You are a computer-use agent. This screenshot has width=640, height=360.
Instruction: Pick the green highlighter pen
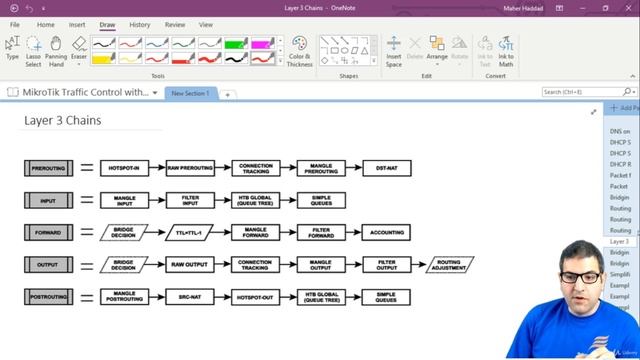[x=236, y=43]
